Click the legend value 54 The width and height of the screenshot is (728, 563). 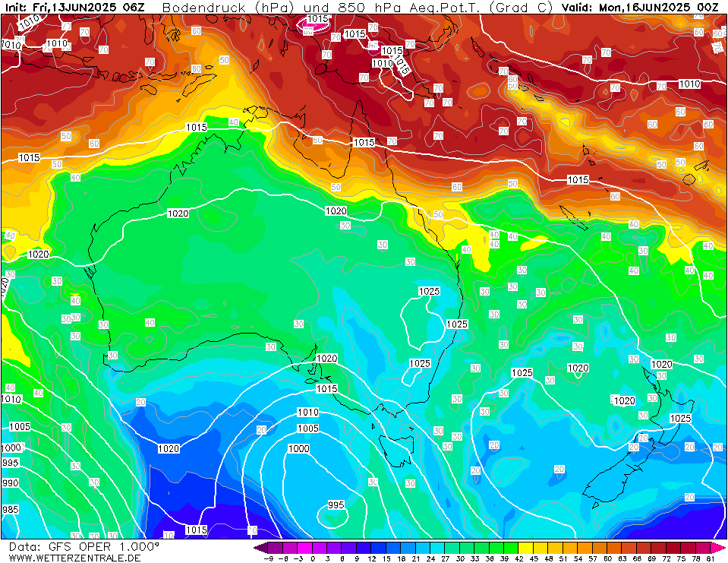(x=578, y=558)
